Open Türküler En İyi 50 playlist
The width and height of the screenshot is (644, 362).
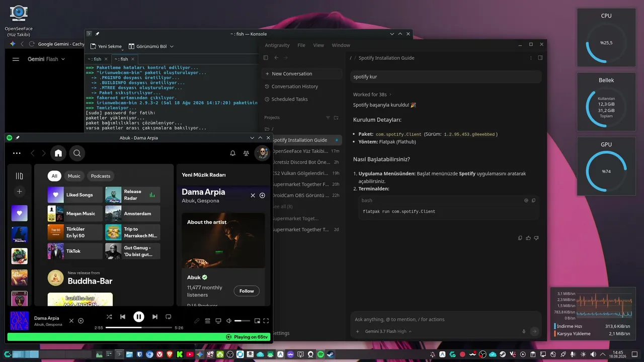[x=75, y=232]
